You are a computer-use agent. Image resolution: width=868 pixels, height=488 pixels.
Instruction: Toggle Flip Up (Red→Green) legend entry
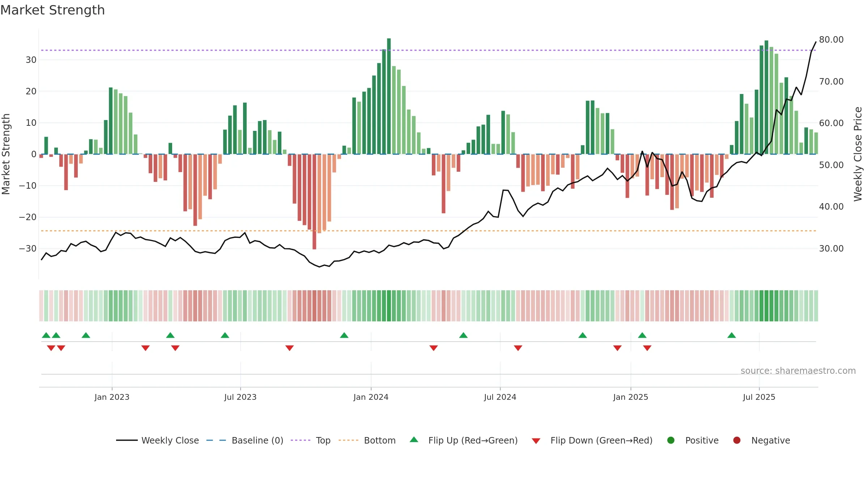click(x=464, y=440)
